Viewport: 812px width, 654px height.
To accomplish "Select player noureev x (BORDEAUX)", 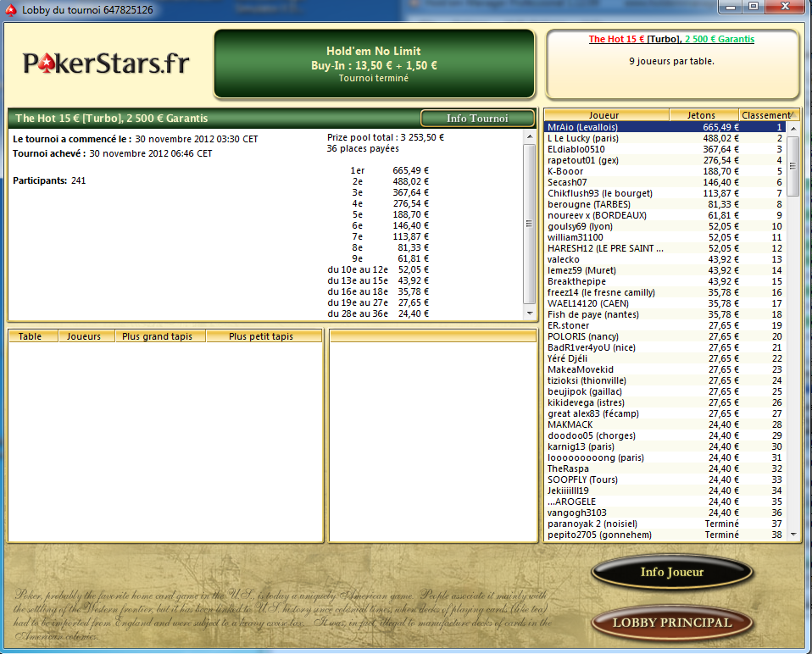I will coord(665,215).
